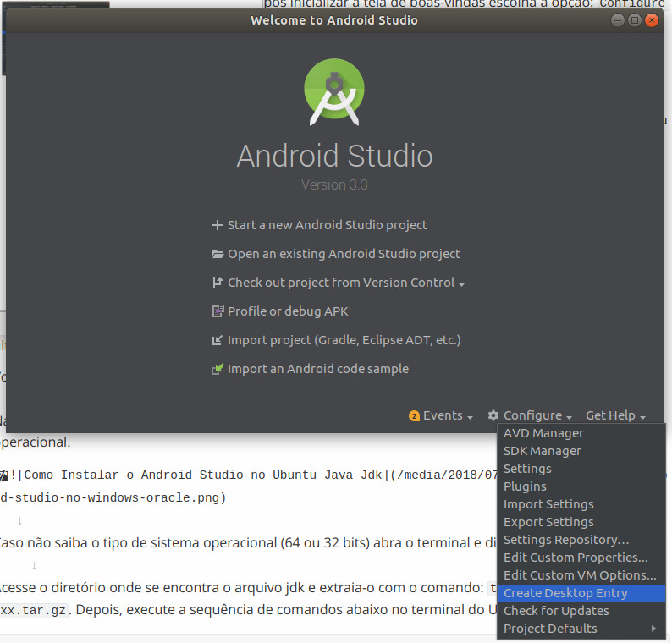Click the xx.tar.gz code text in background page
Image resolution: width=672 pixels, height=643 pixels.
click(x=34, y=610)
